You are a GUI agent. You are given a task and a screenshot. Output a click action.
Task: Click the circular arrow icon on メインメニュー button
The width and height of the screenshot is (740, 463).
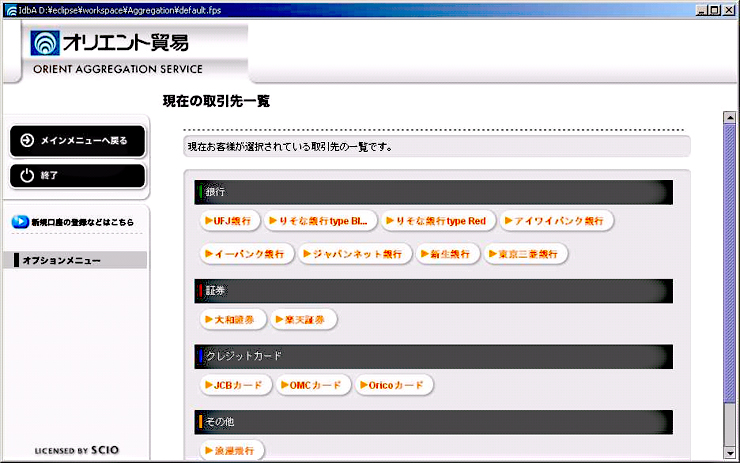pos(27,140)
